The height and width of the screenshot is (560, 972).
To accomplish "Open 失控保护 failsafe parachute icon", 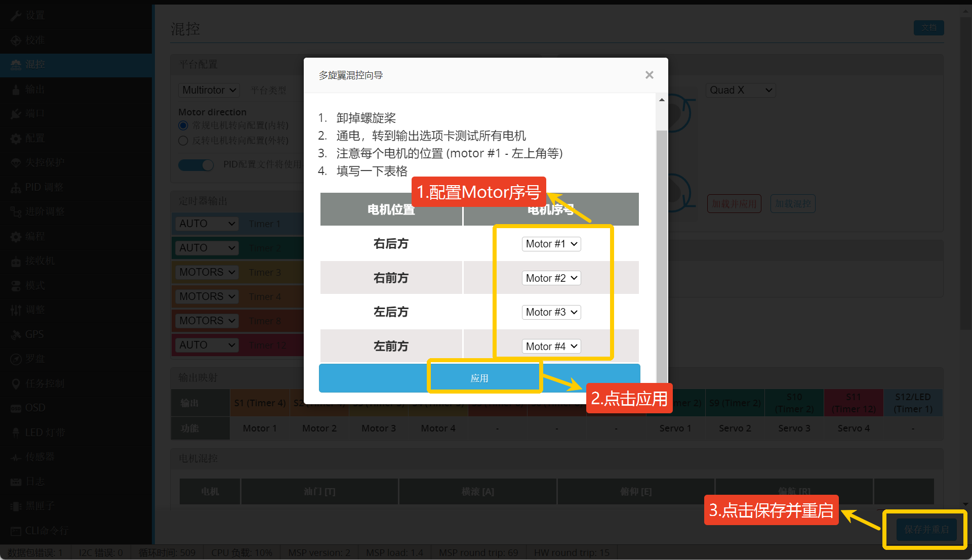I will tap(16, 163).
